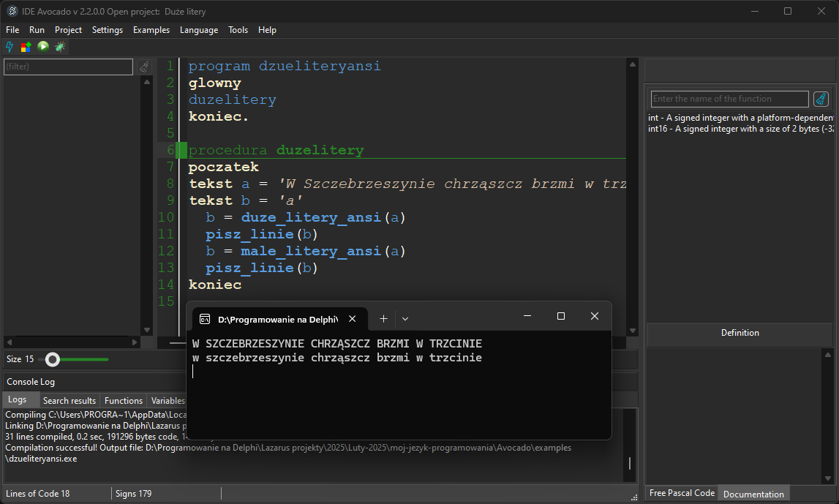Select the Free Pascal Code tab

click(x=682, y=493)
